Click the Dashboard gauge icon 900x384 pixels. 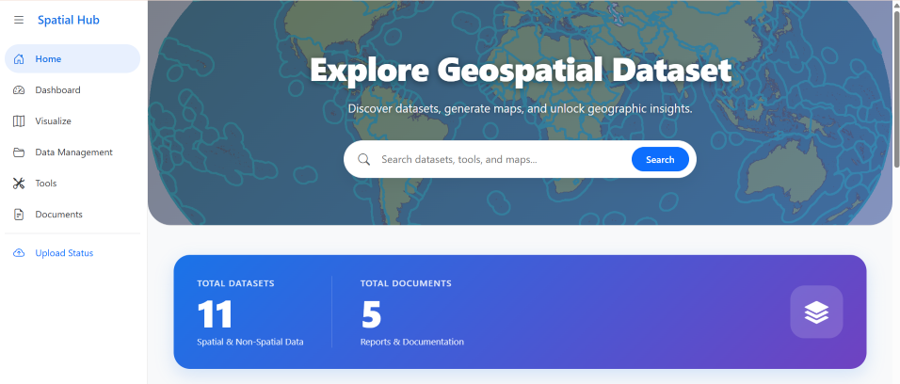[x=19, y=90]
